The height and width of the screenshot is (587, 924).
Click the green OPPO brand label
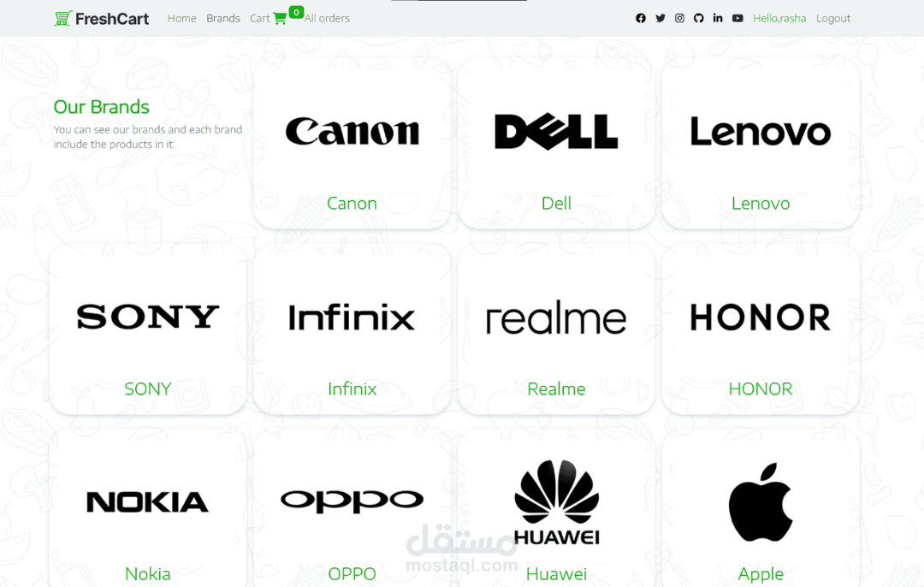click(x=352, y=574)
